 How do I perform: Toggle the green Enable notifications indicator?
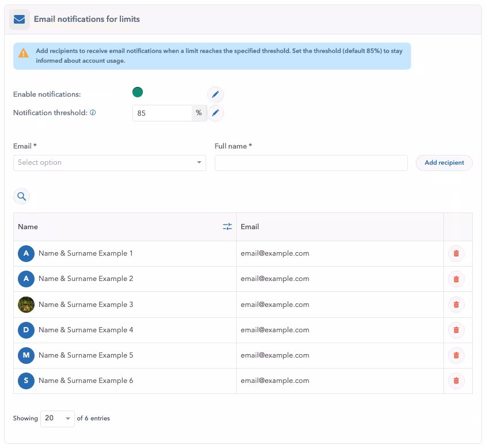pos(138,92)
